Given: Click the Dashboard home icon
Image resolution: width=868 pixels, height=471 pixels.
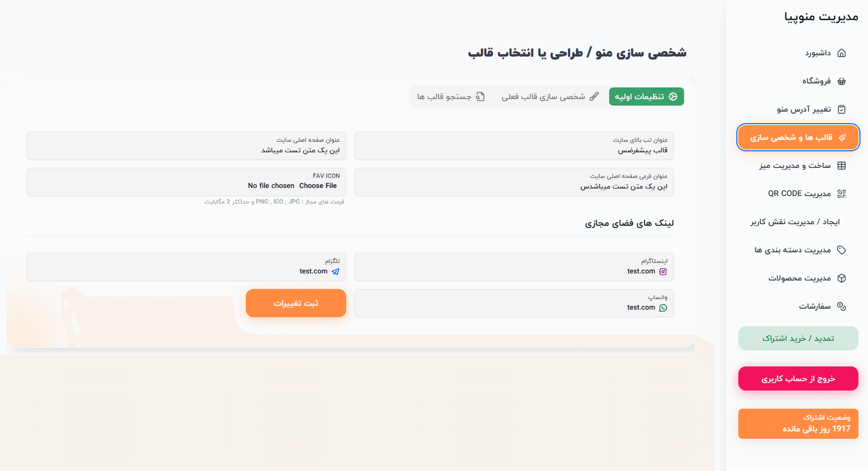Looking at the screenshot, I should (x=842, y=53).
